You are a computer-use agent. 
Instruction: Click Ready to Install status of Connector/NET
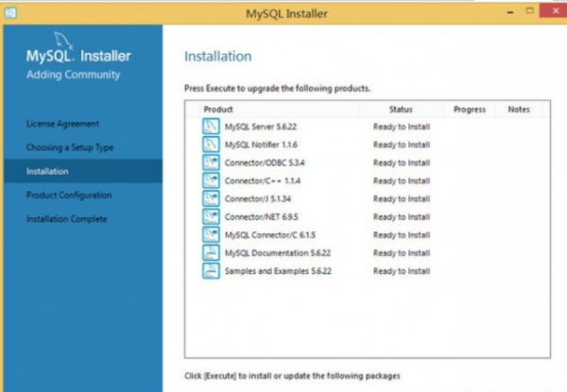tap(402, 217)
